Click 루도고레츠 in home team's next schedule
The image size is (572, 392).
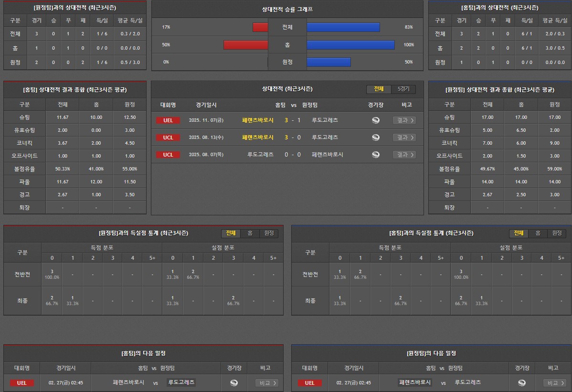[x=181, y=382]
